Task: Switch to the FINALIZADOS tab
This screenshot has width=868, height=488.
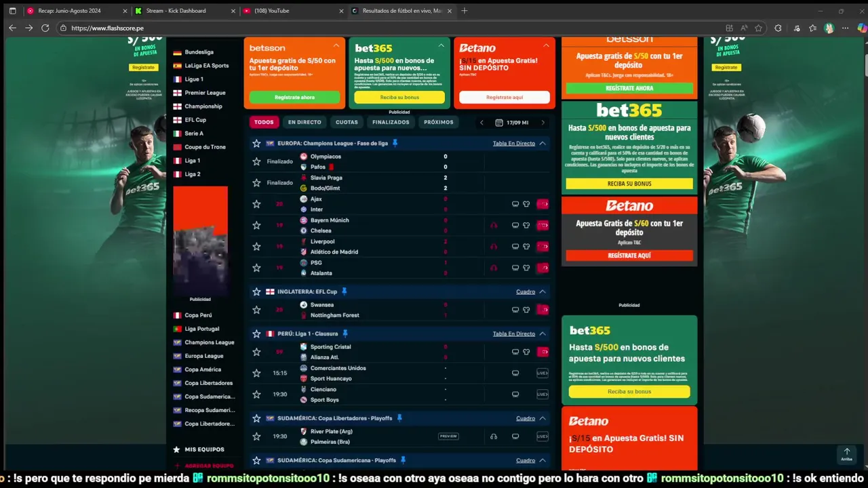Action: tap(391, 122)
